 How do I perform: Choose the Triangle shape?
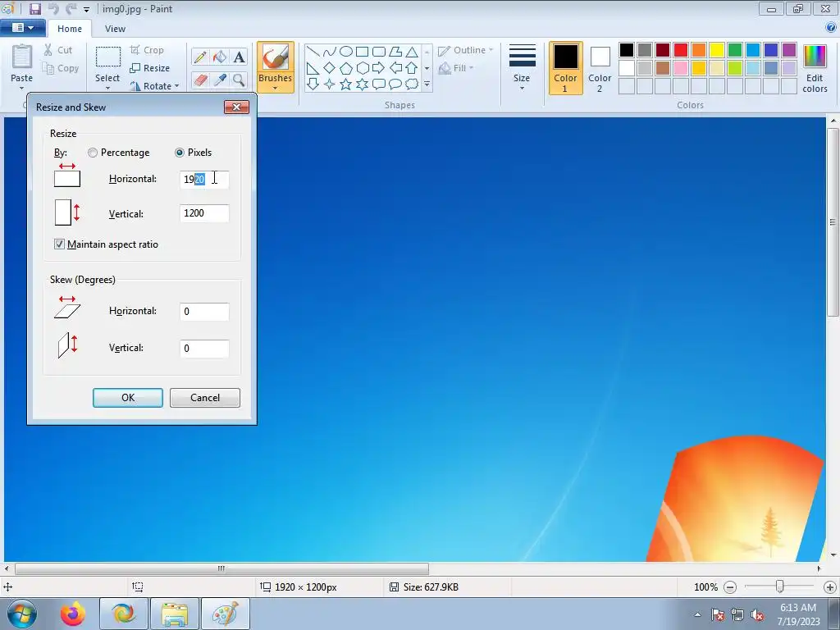pyautogui.click(x=412, y=52)
